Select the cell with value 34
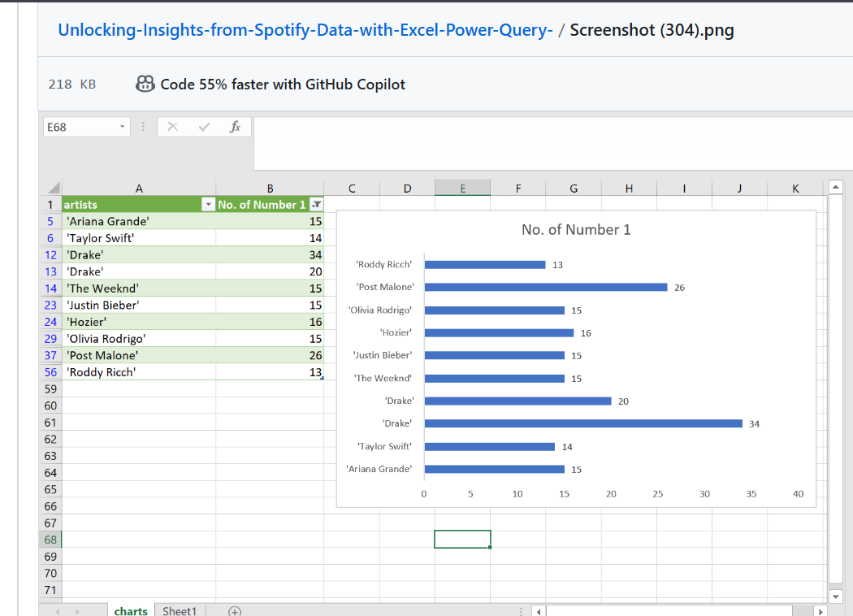Viewport: 853px width, 616px height. (270, 255)
